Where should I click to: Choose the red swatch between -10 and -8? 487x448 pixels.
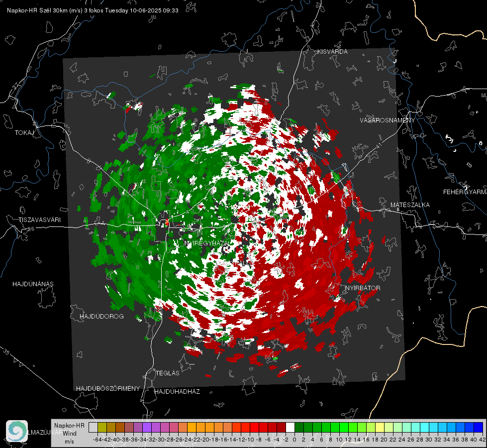click(x=254, y=427)
